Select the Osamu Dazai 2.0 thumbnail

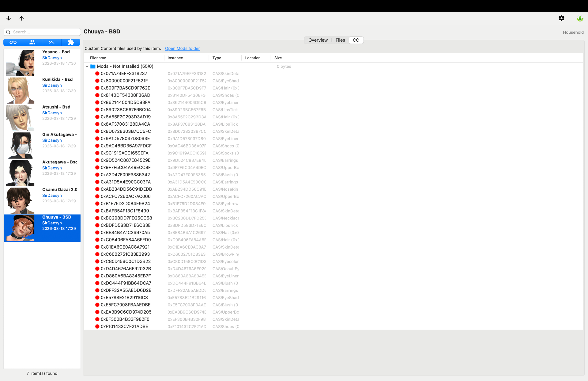point(20,200)
